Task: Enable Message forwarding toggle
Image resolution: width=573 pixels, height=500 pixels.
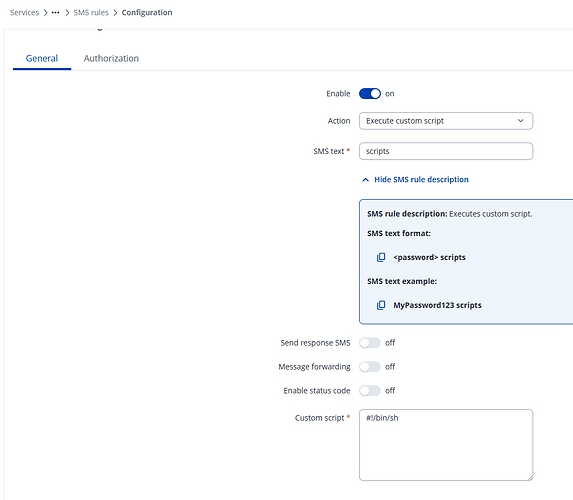Action: (370, 367)
